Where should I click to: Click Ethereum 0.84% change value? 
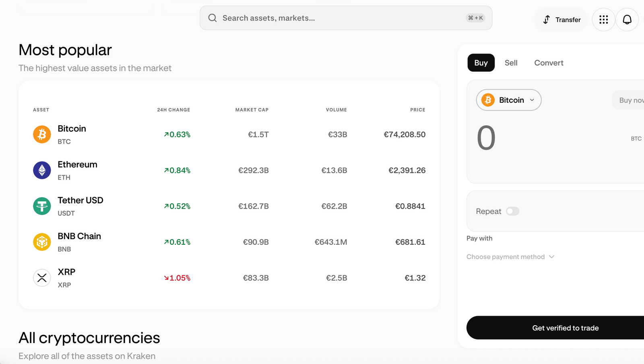177,170
